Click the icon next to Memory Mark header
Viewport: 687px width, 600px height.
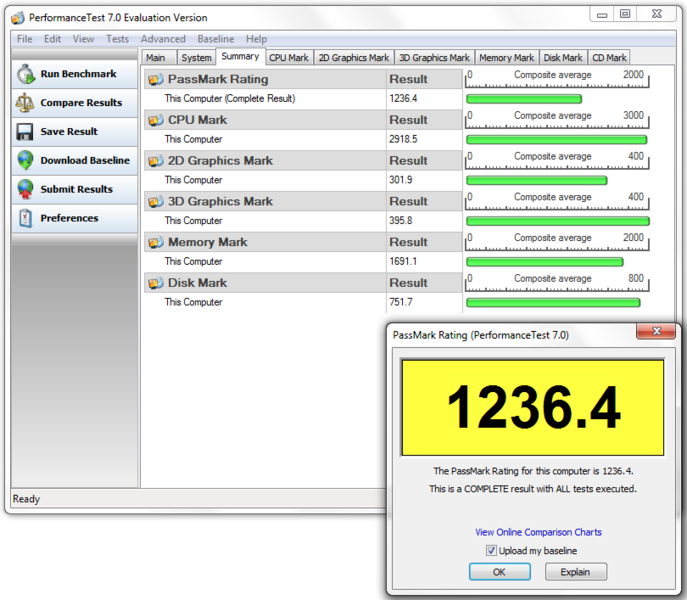coord(156,242)
